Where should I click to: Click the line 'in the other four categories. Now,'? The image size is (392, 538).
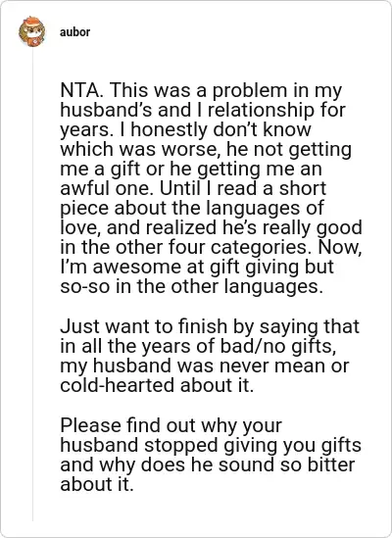click(211, 247)
